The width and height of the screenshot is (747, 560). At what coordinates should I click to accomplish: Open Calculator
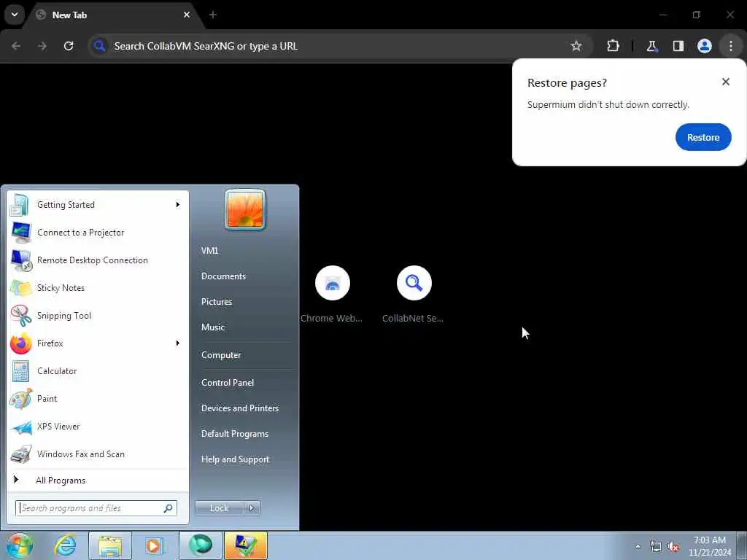click(98, 371)
